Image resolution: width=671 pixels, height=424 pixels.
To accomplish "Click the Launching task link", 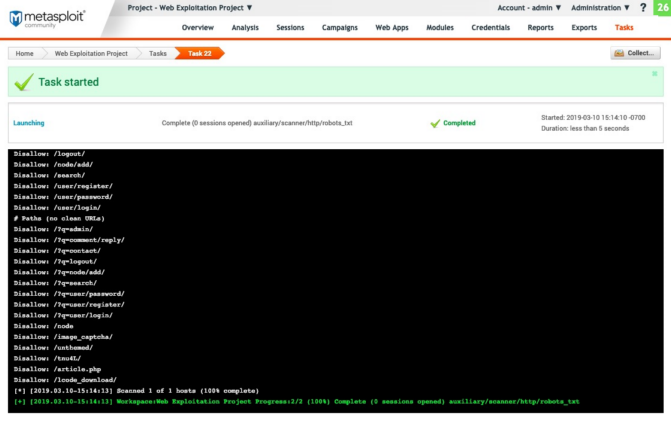I will (29, 123).
